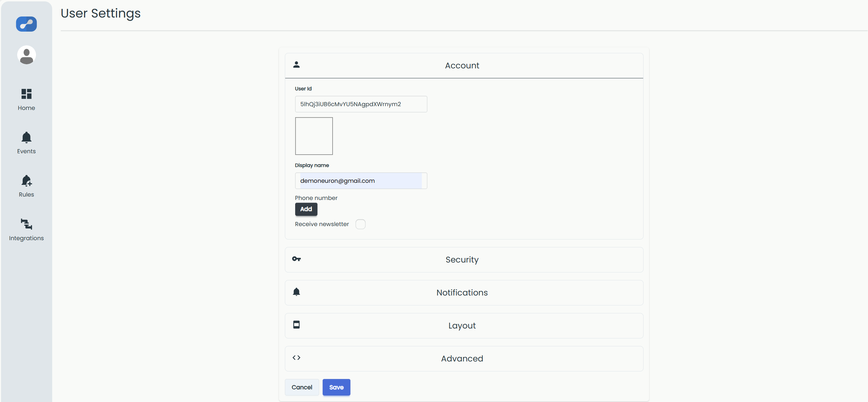This screenshot has height=402, width=868.
Task: Toggle the Receive newsletter checkbox
Action: coord(360,224)
